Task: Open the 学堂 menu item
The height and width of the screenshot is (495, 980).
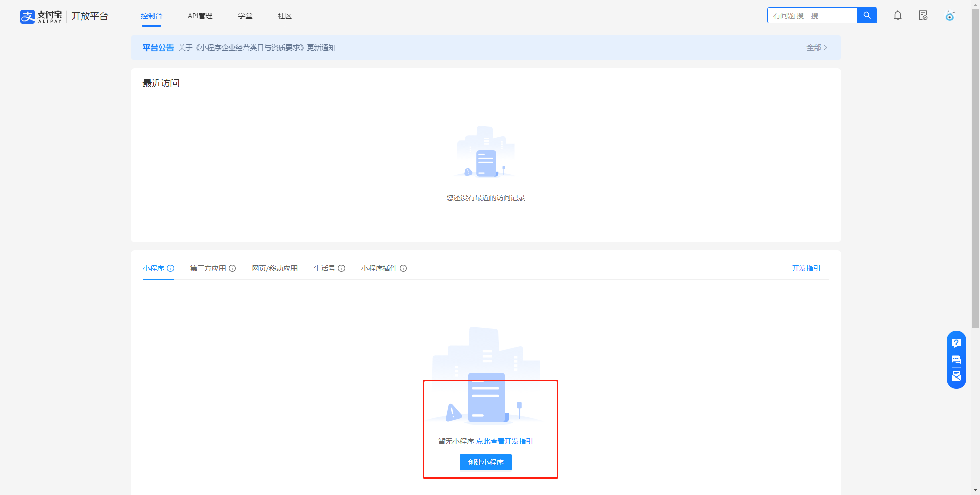Action: click(x=245, y=16)
